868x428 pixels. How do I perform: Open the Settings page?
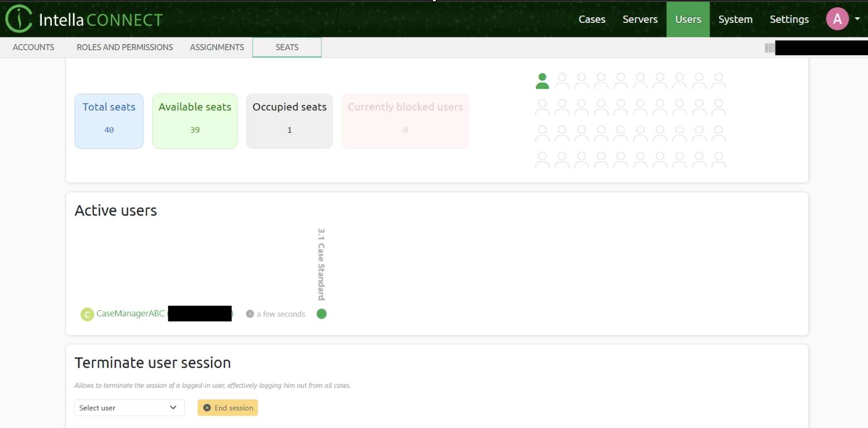(789, 20)
